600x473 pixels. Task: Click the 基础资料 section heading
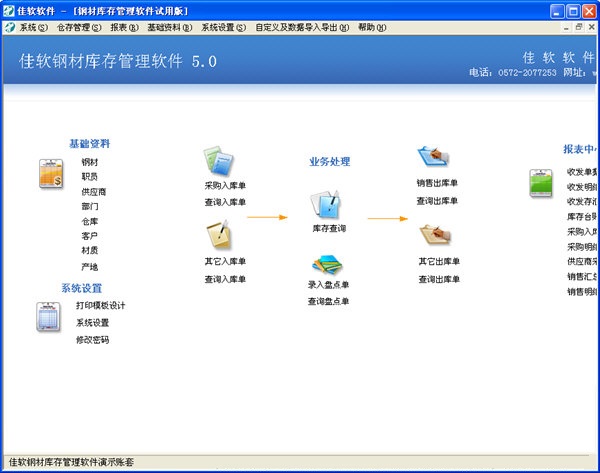click(90, 144)
